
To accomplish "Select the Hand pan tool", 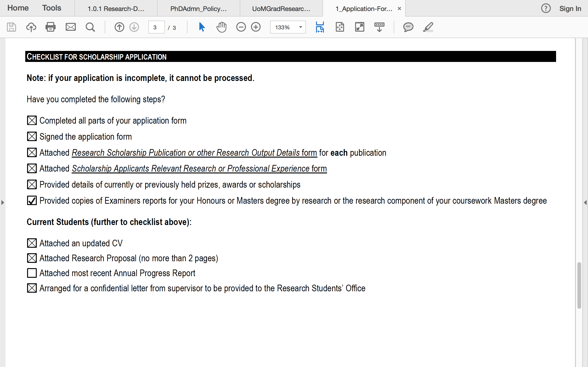I will 221,27.
